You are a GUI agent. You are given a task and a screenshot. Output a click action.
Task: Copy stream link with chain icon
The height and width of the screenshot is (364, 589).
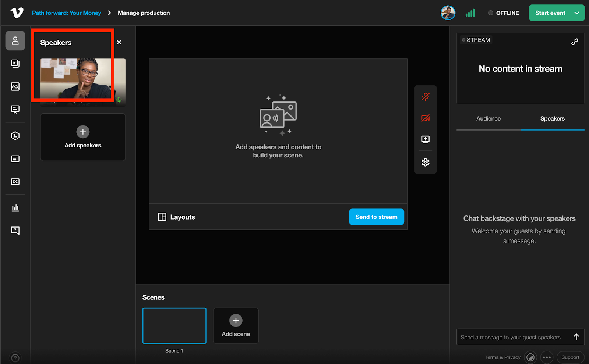(x=574, y=42)
